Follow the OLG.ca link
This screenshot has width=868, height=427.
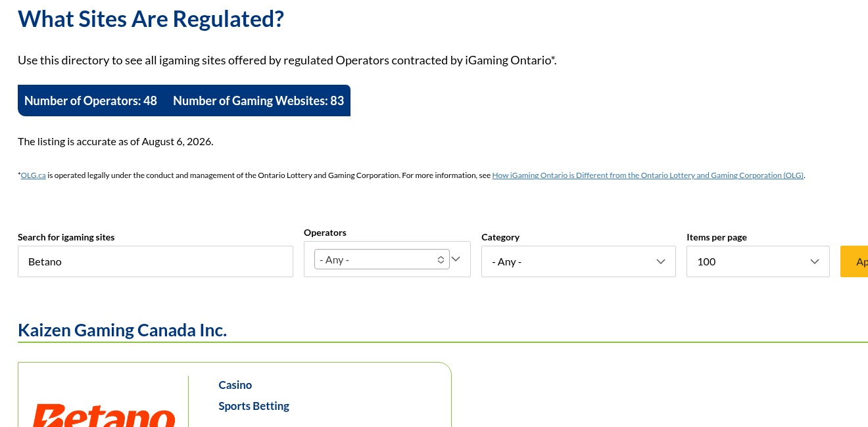(33, 175)
